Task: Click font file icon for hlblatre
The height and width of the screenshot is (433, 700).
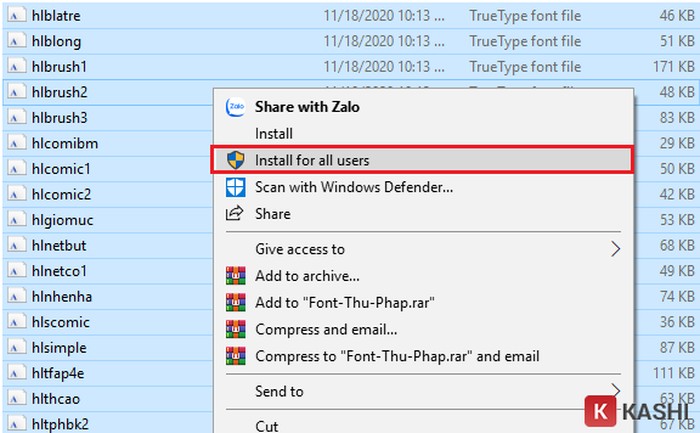Action: (17, 16)
